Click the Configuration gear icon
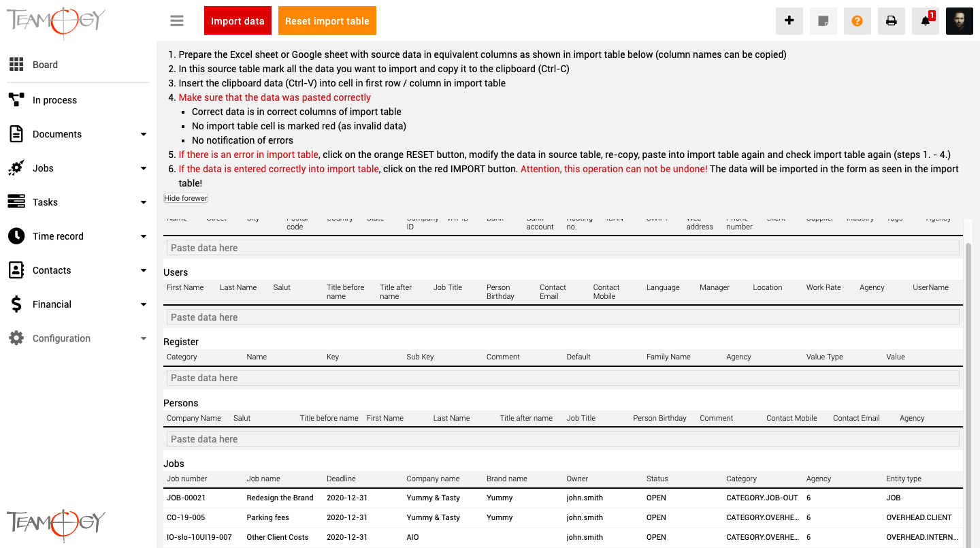 16,338
